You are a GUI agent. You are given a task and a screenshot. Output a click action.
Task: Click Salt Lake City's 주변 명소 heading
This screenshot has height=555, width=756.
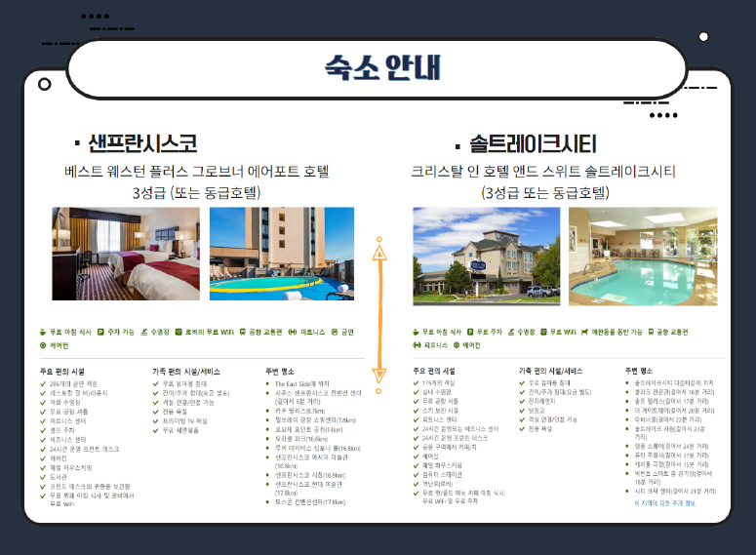click(639, 371)
